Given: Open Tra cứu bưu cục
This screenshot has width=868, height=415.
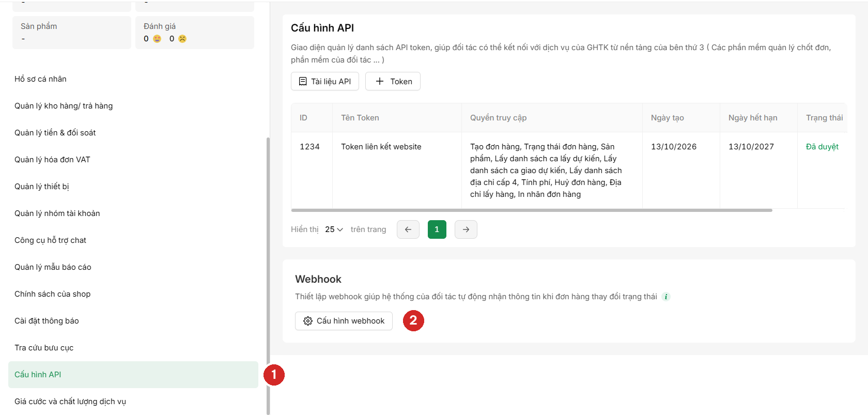Looking at the screenshot, I should point(44,348).
